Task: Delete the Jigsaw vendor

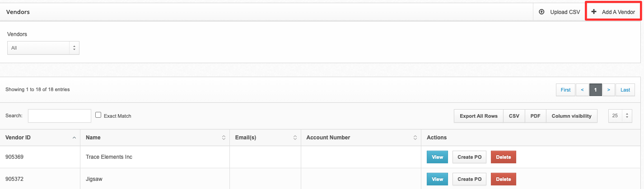Action: click(x=503, y=179)
